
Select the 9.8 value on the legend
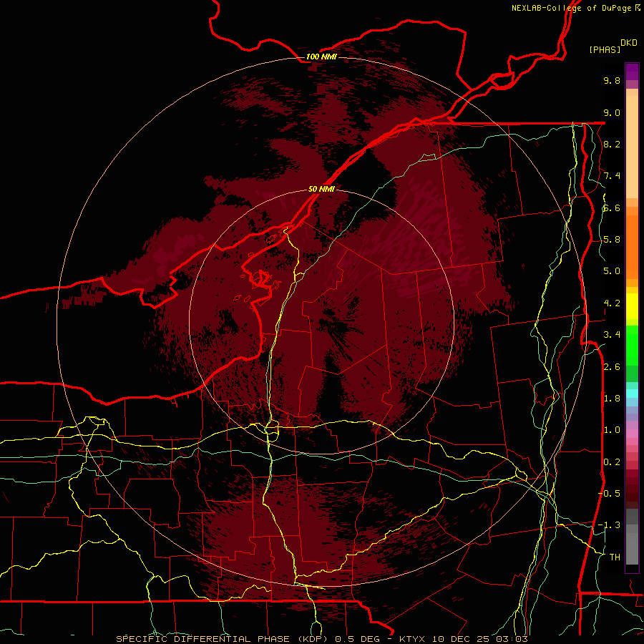tap(612, 80)
